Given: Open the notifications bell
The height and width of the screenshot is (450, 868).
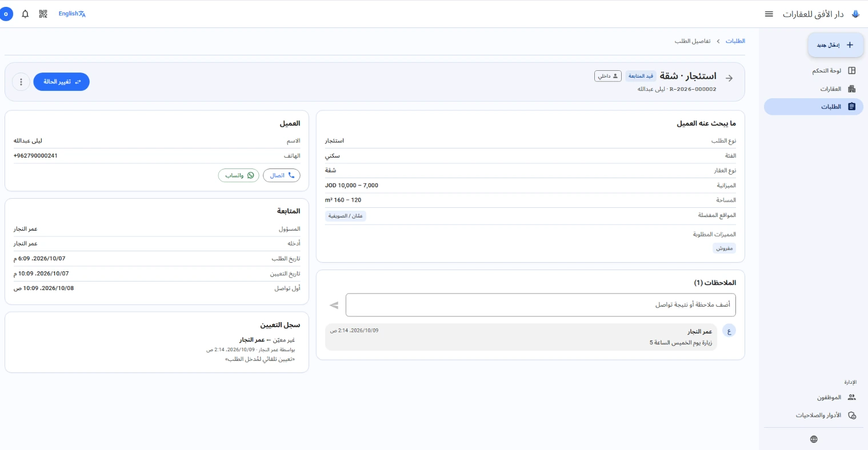Looking at the screenshot, I should (25, 14).
